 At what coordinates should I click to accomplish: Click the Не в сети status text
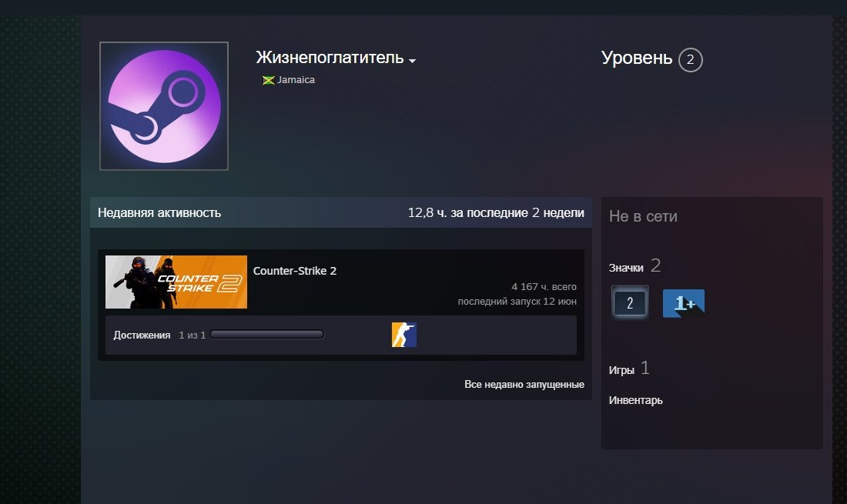pos(643,216)
